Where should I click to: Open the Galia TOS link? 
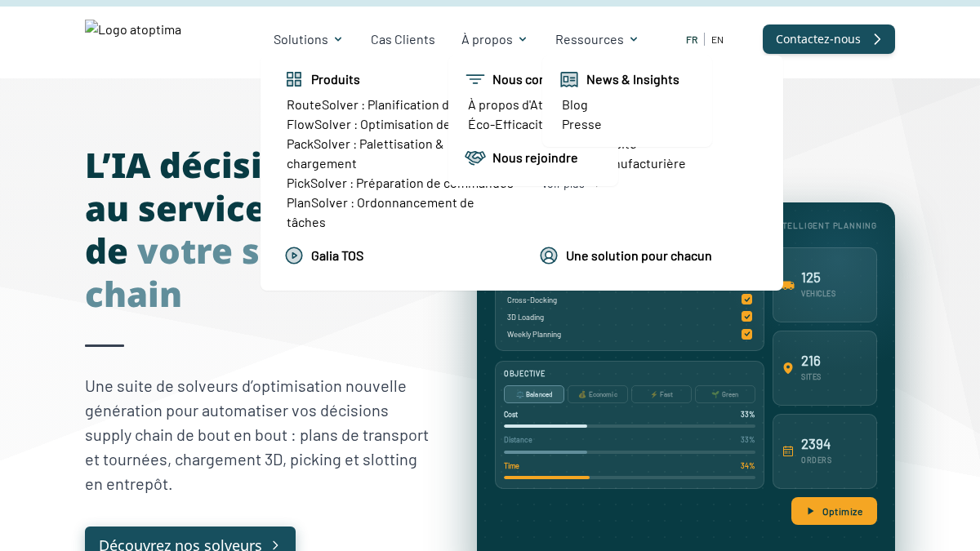click(337, 256)
